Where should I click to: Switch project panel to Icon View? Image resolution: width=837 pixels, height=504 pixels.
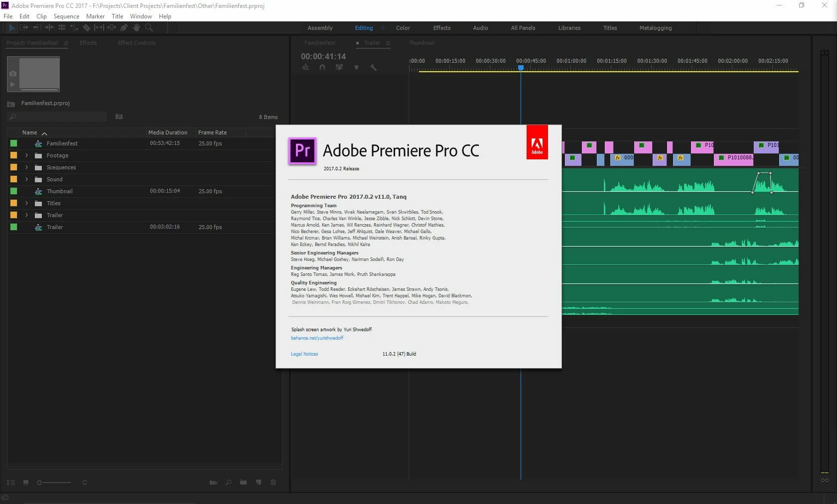click(26, 483)
